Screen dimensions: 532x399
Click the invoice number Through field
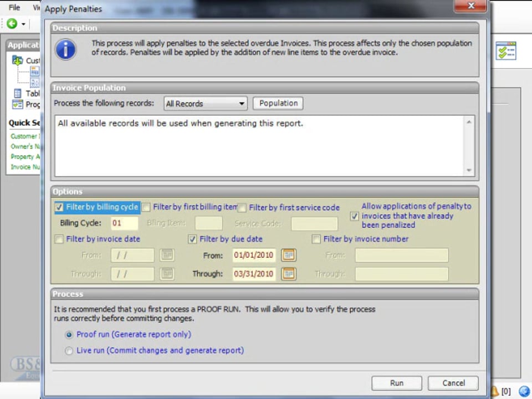pos(402,274)
